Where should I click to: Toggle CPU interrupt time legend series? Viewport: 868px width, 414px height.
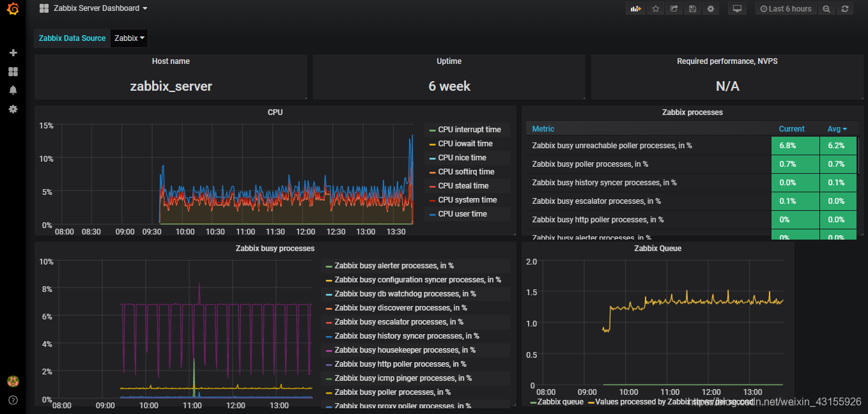(x=469, y=130)
